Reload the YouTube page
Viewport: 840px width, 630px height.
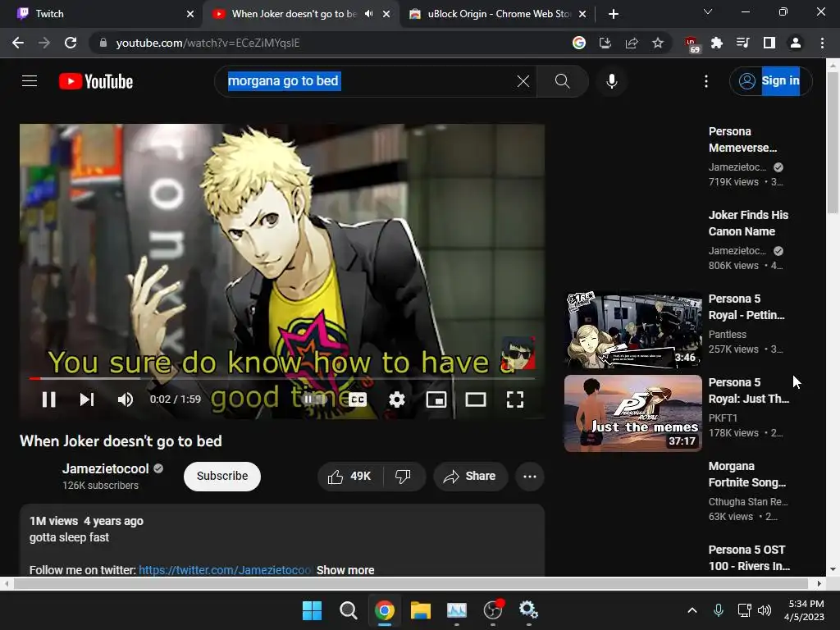point(71,43)
